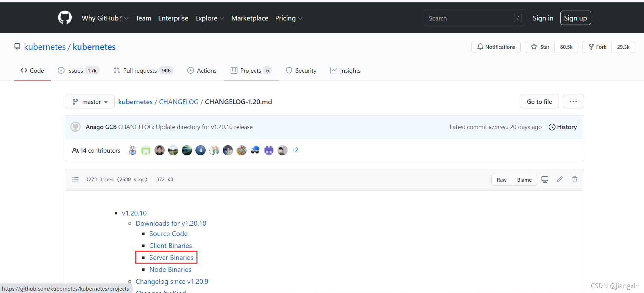The width and height of the screenshot is (644, 293).
Task: Open commit hash 874199a
Action: pos(498,127)
